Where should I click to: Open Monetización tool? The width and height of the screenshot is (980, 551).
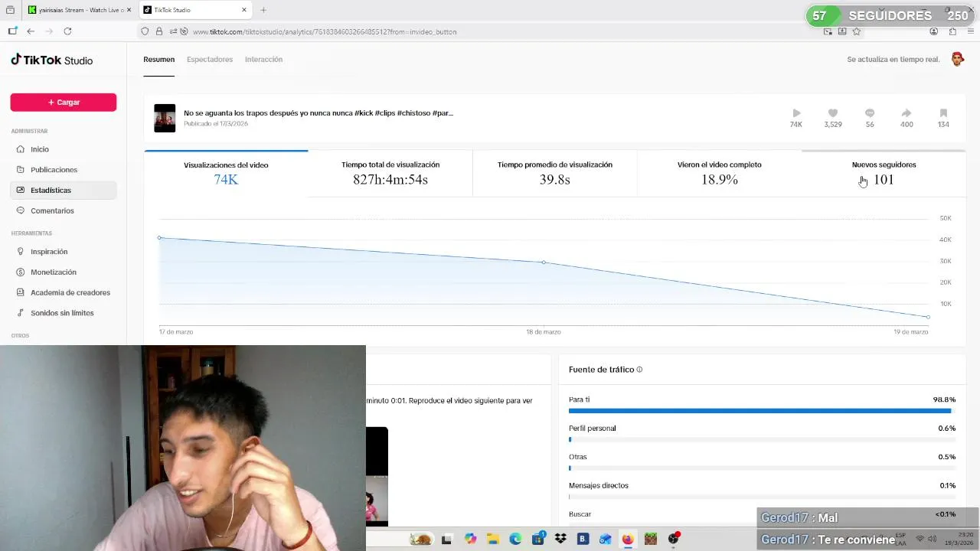pos(64,272)
